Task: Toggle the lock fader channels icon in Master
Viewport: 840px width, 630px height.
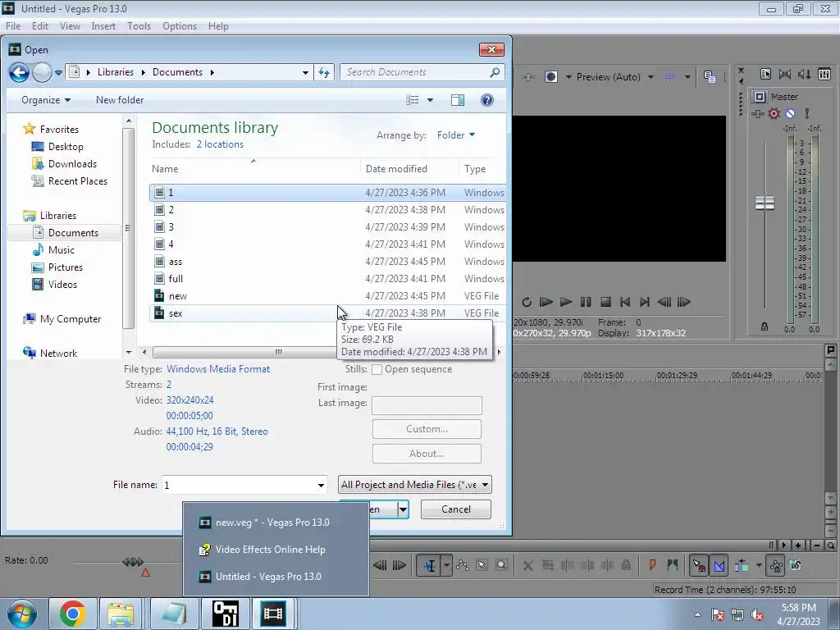Action: pos(765,326)
